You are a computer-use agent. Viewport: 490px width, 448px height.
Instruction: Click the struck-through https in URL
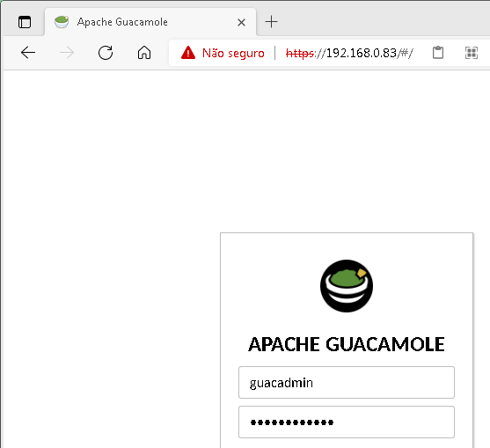pyautogui.click(x=300, y=54)
